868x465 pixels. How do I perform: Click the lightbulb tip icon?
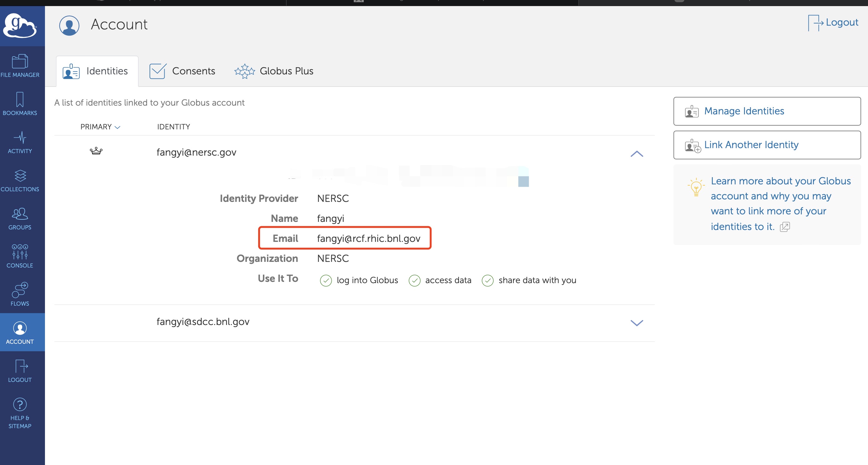coord(696,187)
